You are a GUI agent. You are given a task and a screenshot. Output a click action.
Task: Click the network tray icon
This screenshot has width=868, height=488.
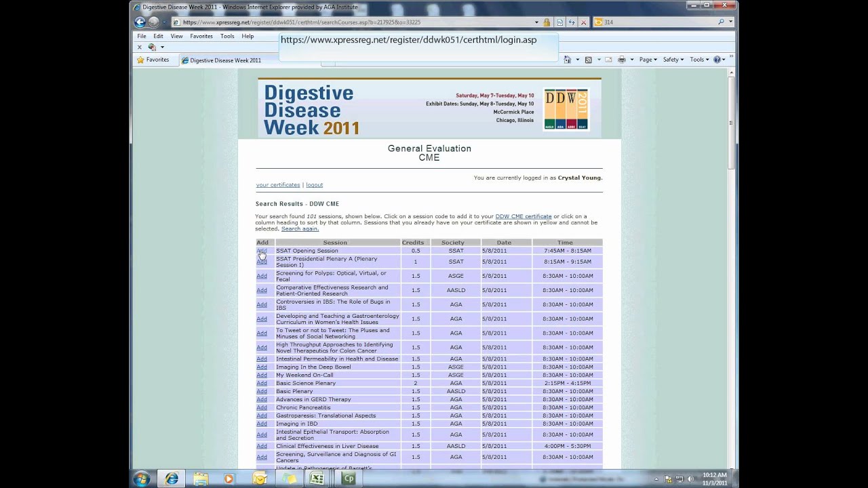(679, 479)
